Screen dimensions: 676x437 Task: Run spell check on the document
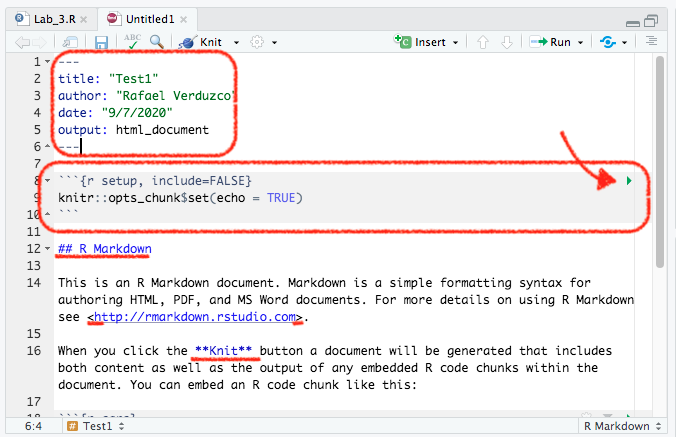coord(132,42)
